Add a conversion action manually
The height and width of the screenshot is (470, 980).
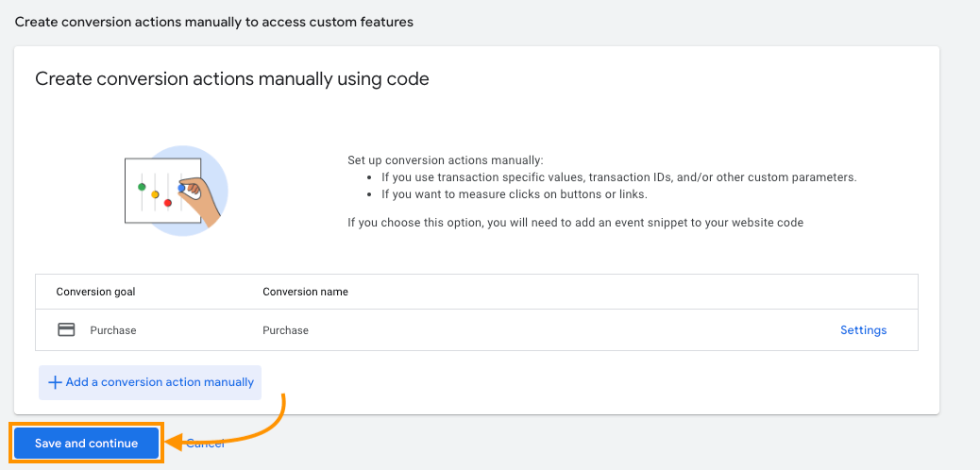coord(150,382)
